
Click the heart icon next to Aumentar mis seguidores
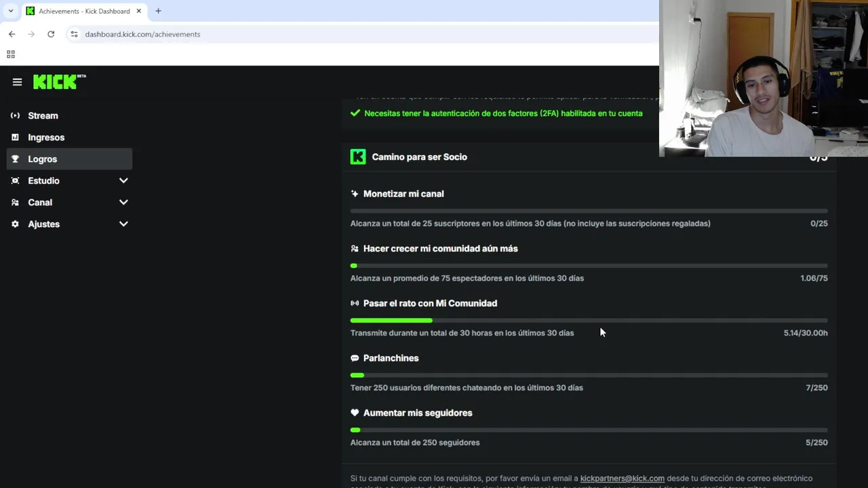pos(354,413)
